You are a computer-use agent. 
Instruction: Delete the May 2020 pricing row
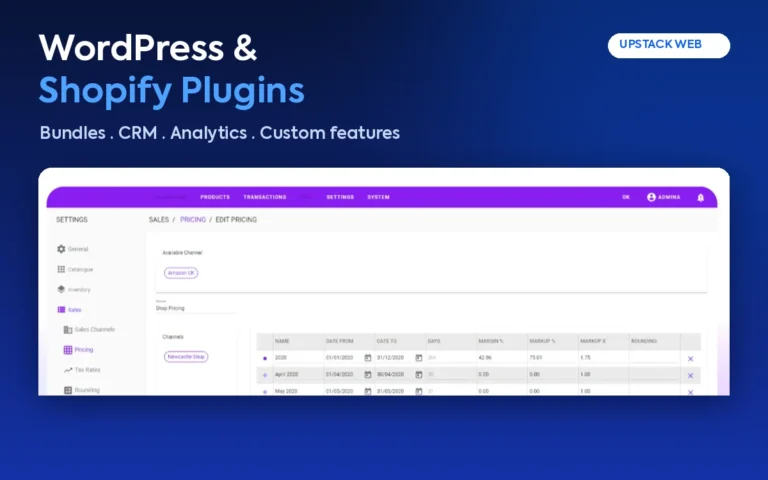click(691, 392)
